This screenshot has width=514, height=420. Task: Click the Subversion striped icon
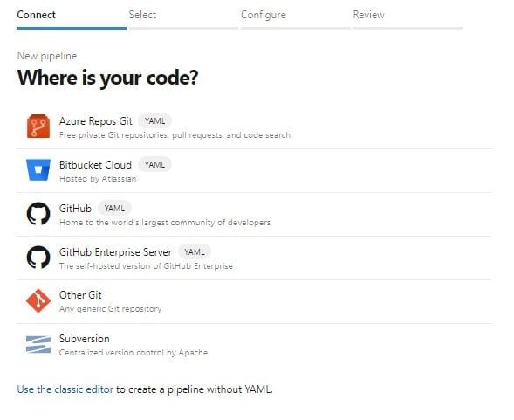pos(38,344)
